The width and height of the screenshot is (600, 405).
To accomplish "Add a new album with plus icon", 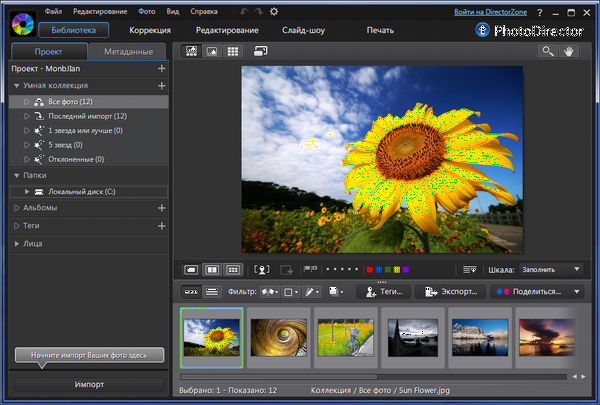I will tap(162, 208).
